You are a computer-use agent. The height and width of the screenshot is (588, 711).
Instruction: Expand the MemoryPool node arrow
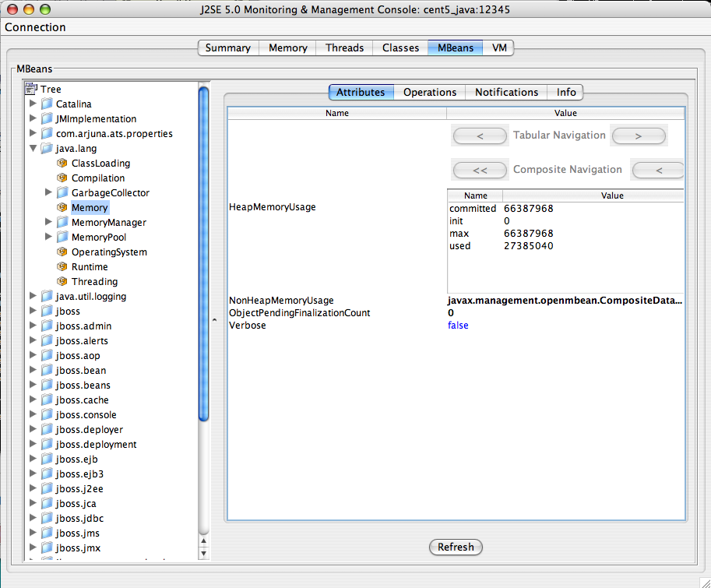pyautogui.click(x=48, y=237)
